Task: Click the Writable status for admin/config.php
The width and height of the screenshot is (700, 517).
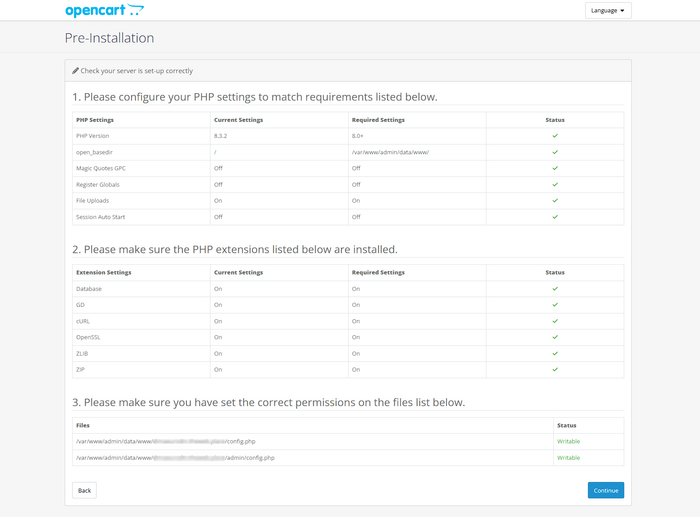Action: point(568,457)
